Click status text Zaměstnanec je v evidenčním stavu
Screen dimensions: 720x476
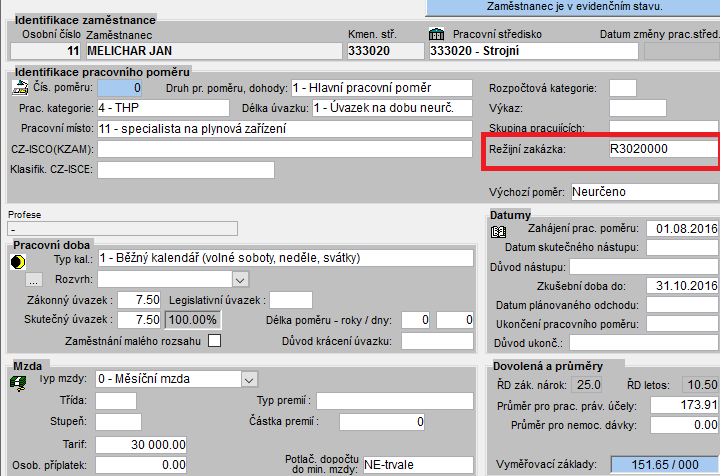tap(574, 7)
